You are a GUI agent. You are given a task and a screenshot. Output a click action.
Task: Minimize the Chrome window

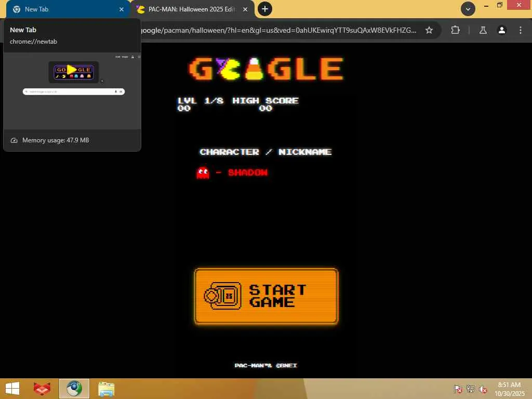(x=486, y=5)
